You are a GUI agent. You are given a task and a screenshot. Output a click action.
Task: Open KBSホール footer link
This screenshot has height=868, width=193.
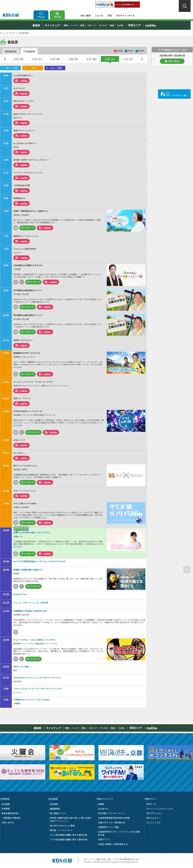click(x=151, y=804)
